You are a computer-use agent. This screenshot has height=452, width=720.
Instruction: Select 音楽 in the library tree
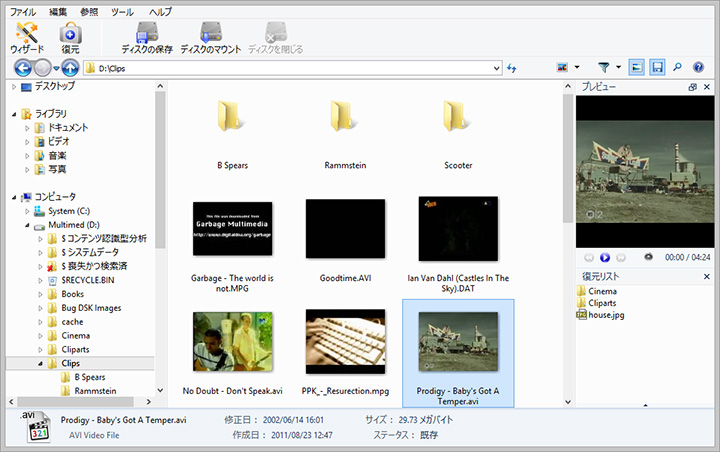(x=57, y=156)
